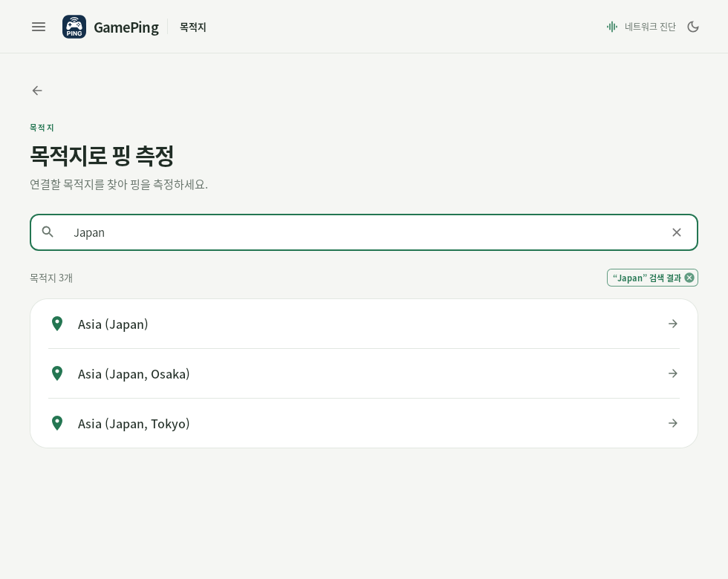728x579 pixels.
Task: Focus the Japan search input field
Action: pyautogui.click(x=364, y=232)
